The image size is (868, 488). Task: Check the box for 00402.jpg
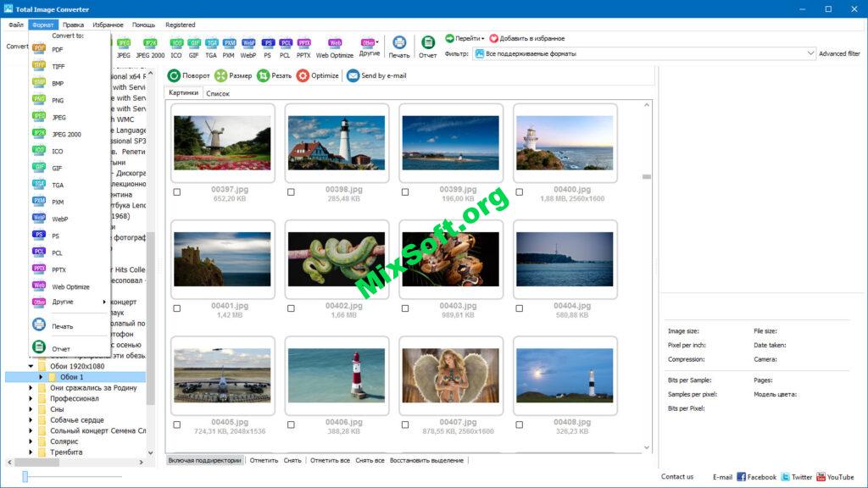(291, 308)
